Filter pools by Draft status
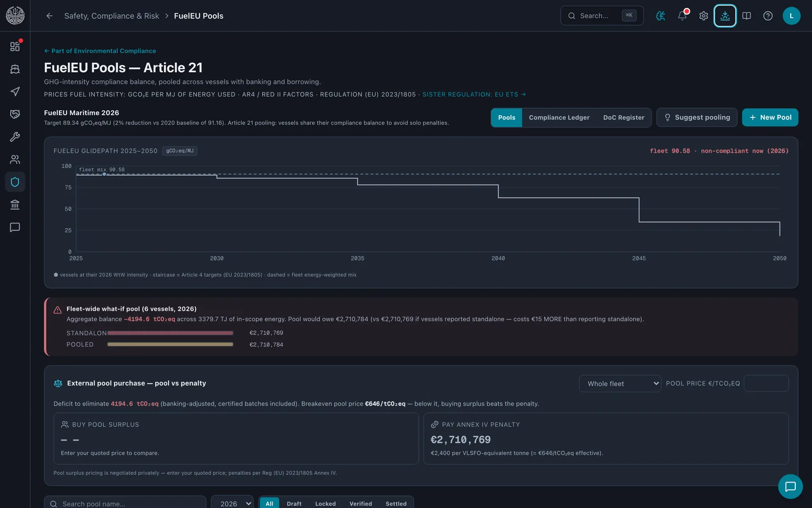This screenshot has width=812, height=508. coord(294,503)
